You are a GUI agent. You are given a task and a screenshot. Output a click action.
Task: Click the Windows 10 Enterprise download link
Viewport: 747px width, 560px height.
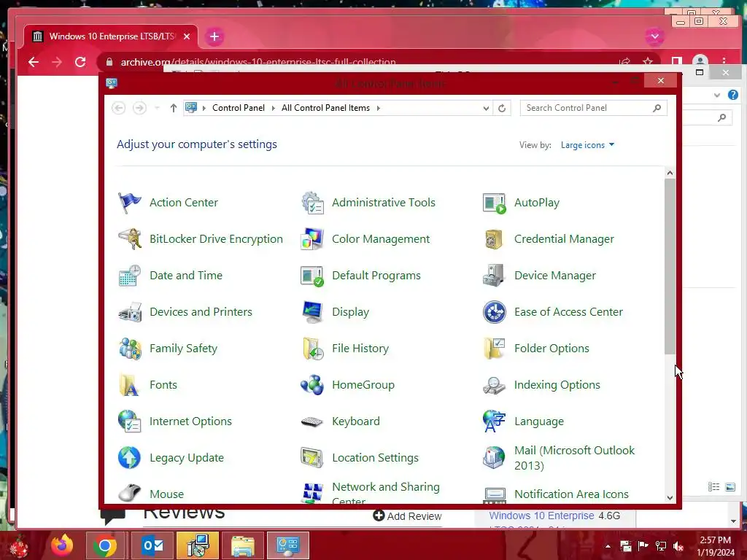tap(541, 516)
